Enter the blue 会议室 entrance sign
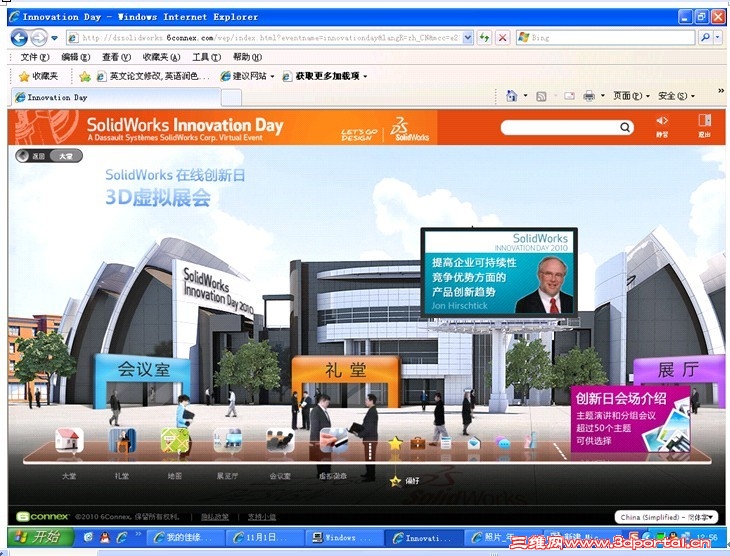 pos(142,370)
